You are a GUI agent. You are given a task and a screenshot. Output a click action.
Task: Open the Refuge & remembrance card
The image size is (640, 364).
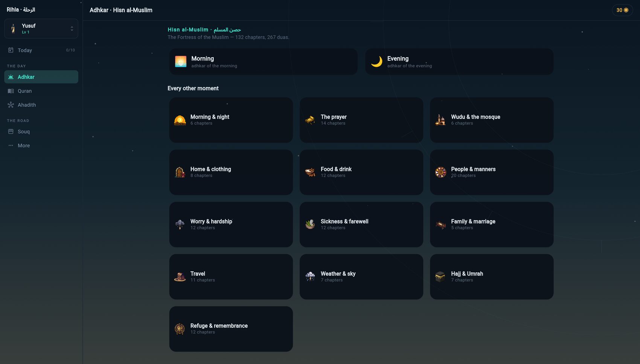click(231, 329)
